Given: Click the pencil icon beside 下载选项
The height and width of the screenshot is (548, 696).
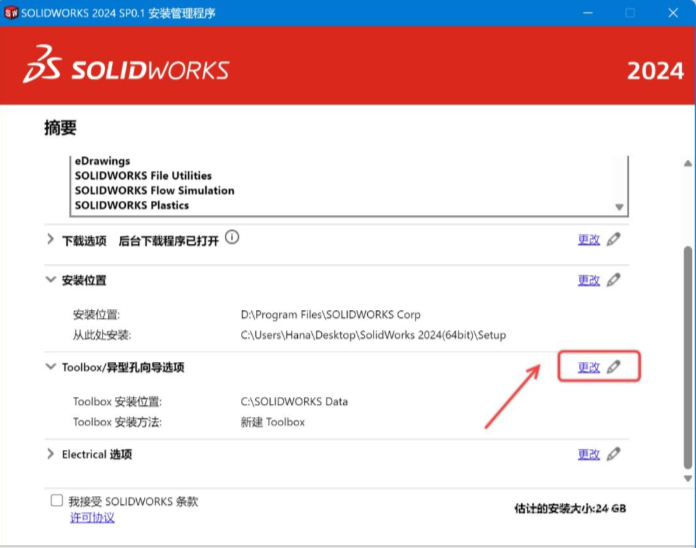Looking at the screenshot, I should click(613, 239).
